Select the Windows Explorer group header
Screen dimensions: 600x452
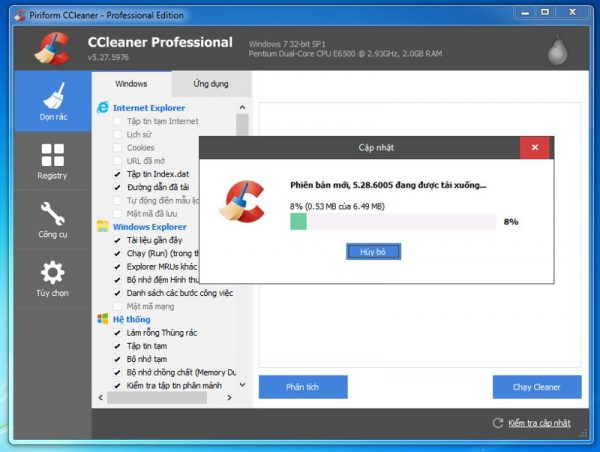[x=150, y=227]
